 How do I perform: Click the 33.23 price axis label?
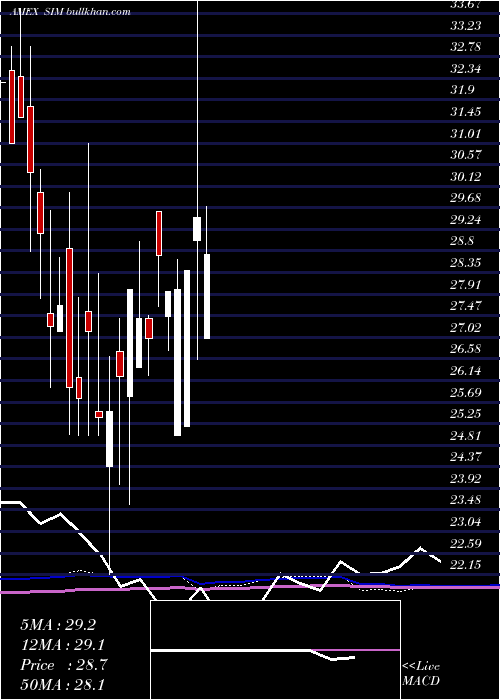click(x=466, y=26)
